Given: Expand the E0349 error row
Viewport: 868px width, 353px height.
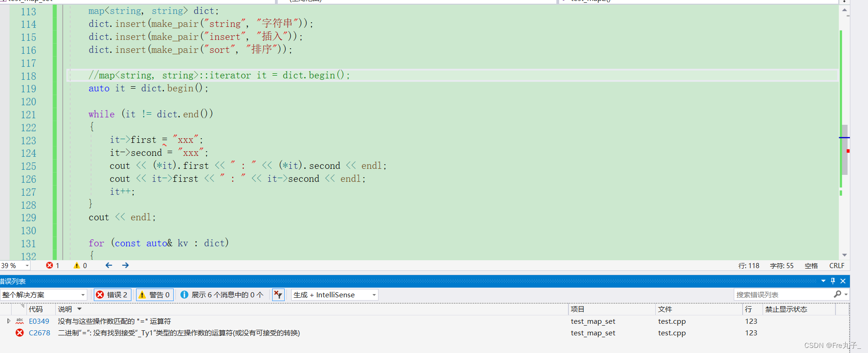Looking at the screenshot, I should (x=8, y=321).
